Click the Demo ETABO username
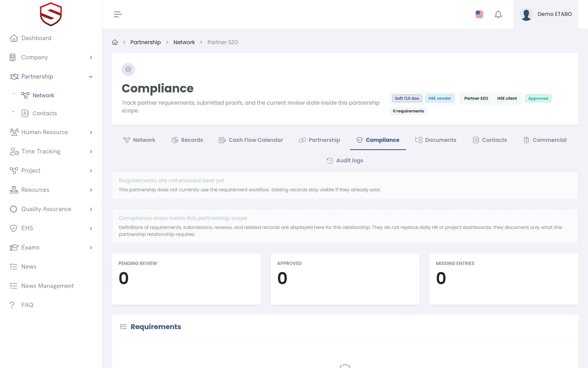The height and width of the screenshot is (368, 588). (554, 14)
